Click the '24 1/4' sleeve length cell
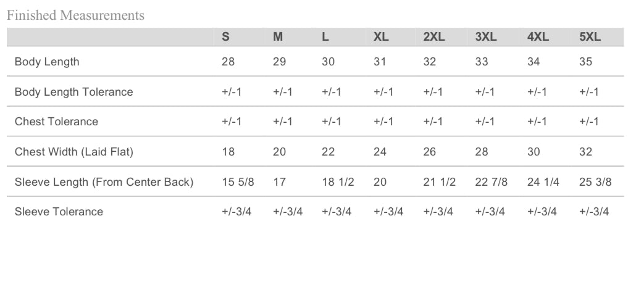This screenshot has height=295, width=644. [543, 182]
